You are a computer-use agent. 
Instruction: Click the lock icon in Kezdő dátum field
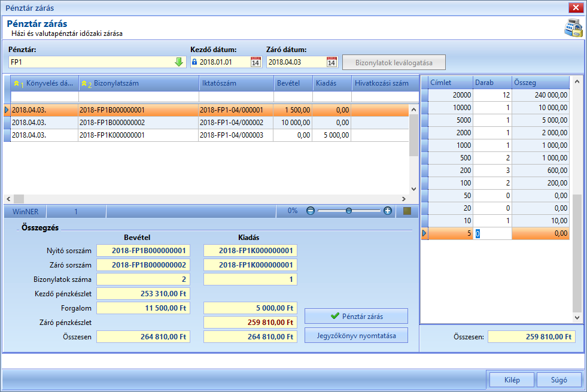[194, 62]
